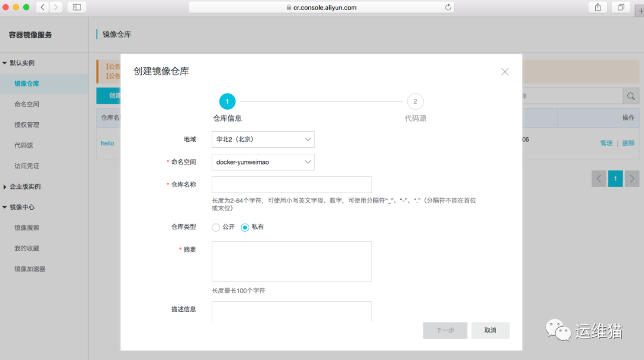Screen dimensions: 644x360
Task: Select 私有 repository type
Action: click(245, 228)
